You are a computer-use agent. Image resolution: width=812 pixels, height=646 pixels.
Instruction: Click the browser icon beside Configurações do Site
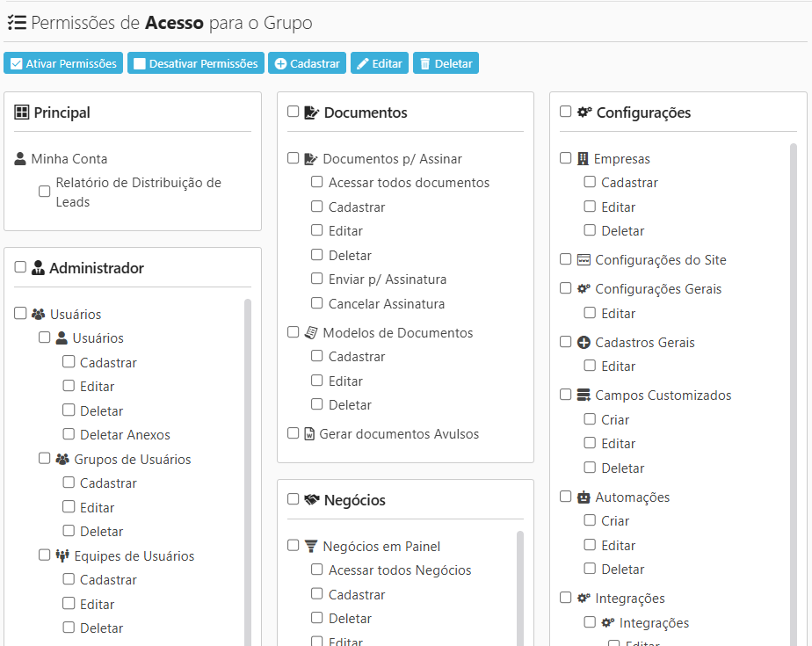click(584, 260)
